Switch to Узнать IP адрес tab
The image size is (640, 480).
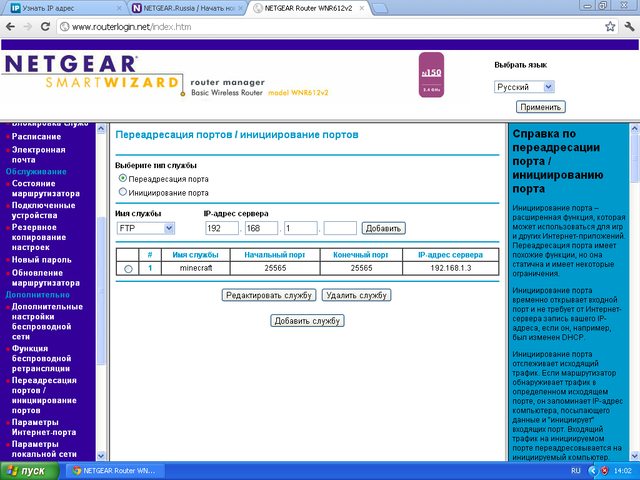pos(63,8)
